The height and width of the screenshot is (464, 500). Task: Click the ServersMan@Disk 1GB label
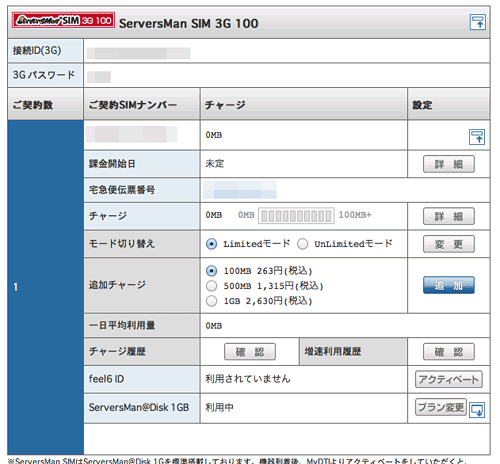(x=139, y=407)
